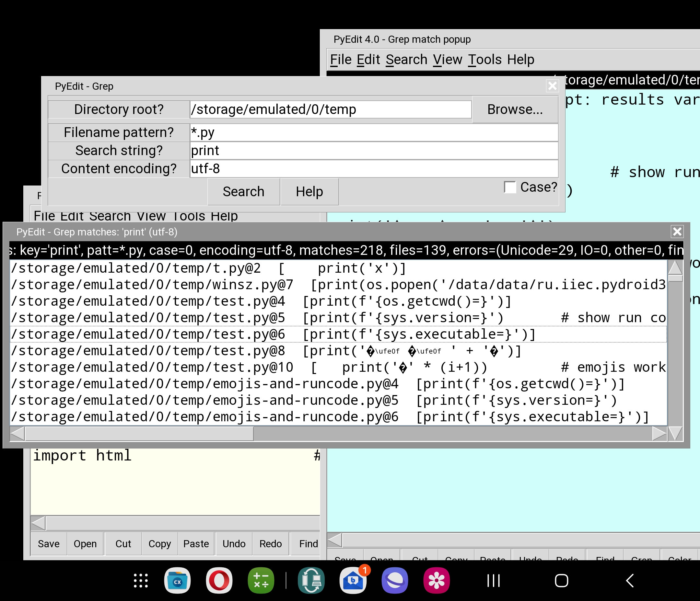The width and height of the screenshot is (700, 601).
Task: Open the teal device-sync app icon
Action: click(311, 580)
